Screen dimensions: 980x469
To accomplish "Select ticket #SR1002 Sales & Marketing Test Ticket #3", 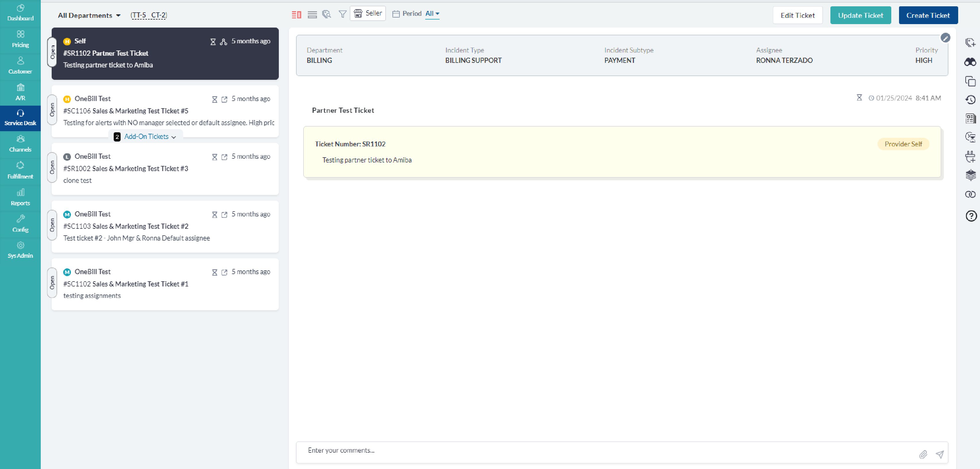I will [165, 169].
